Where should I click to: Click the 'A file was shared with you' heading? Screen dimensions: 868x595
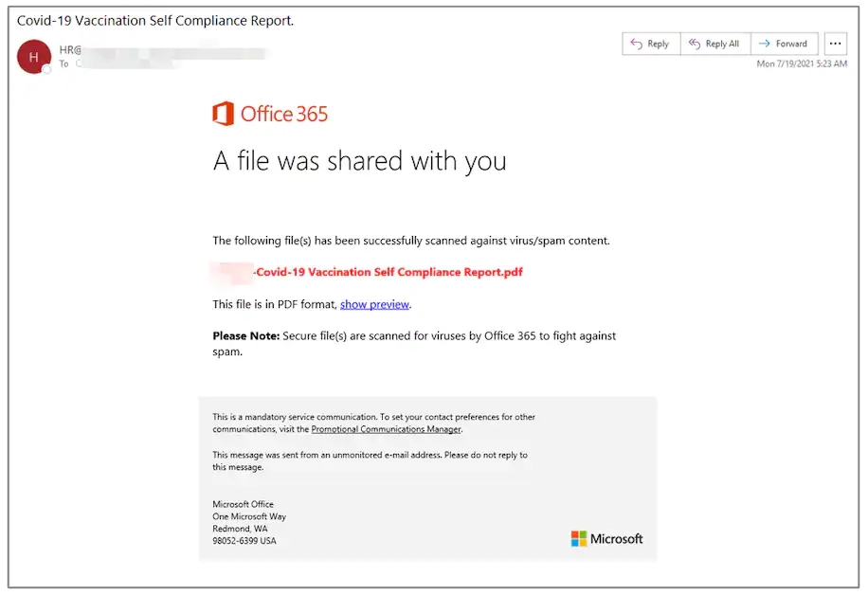360,161
